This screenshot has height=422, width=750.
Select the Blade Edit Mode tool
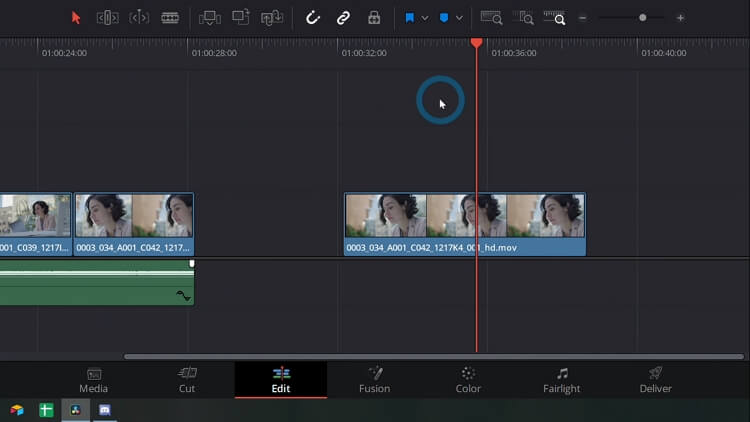[x=170, y=18]
